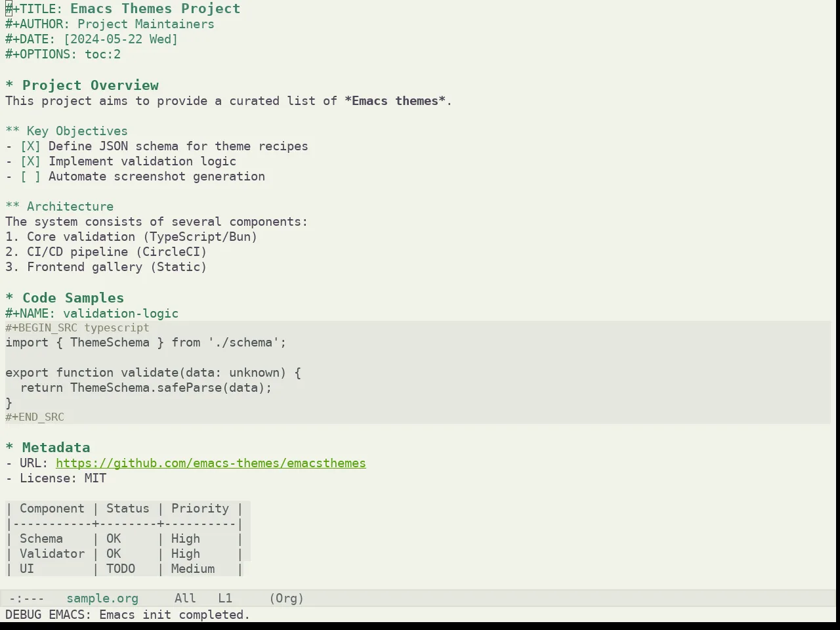Click the Validator table cell
This screenshot has width=840, height=630.
point(52,554)
